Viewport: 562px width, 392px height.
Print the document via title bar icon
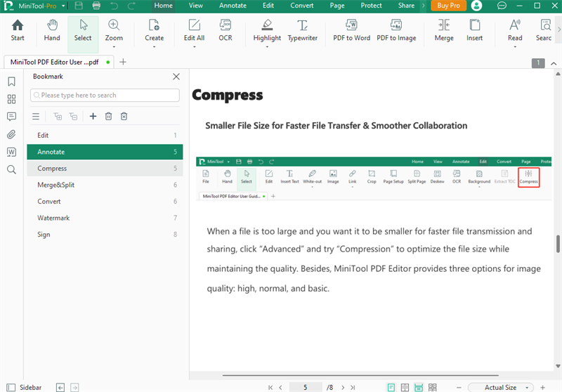96,6
